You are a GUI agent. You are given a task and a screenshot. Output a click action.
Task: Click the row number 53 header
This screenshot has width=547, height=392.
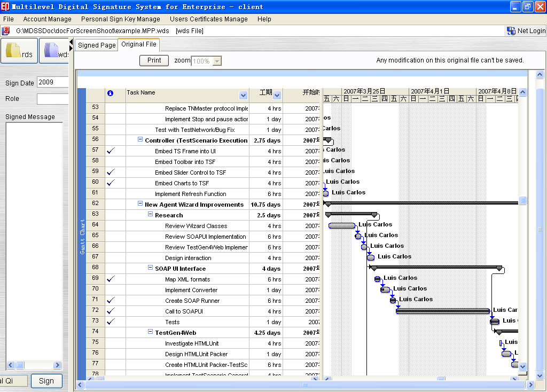pos(95,107)
